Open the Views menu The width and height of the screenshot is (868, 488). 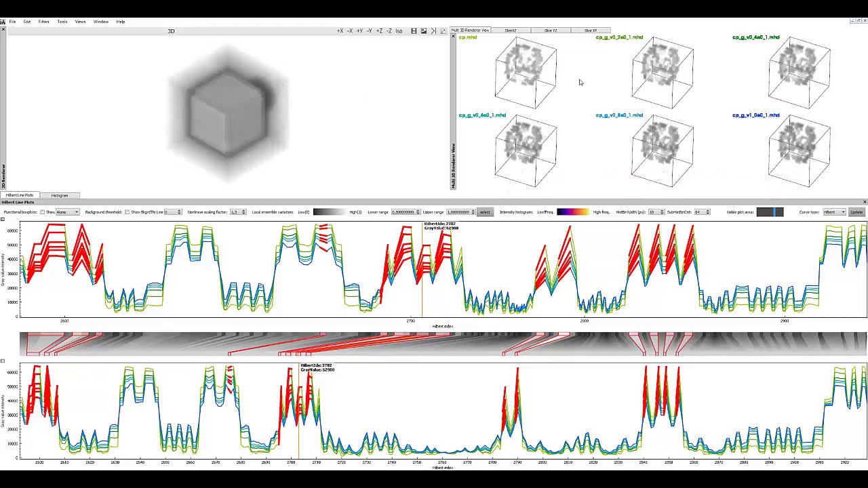pyautogui.click(x=80, y=22)
